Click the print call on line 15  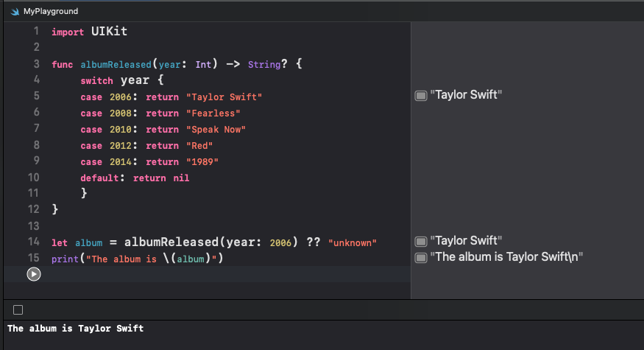tap(65, 259)
